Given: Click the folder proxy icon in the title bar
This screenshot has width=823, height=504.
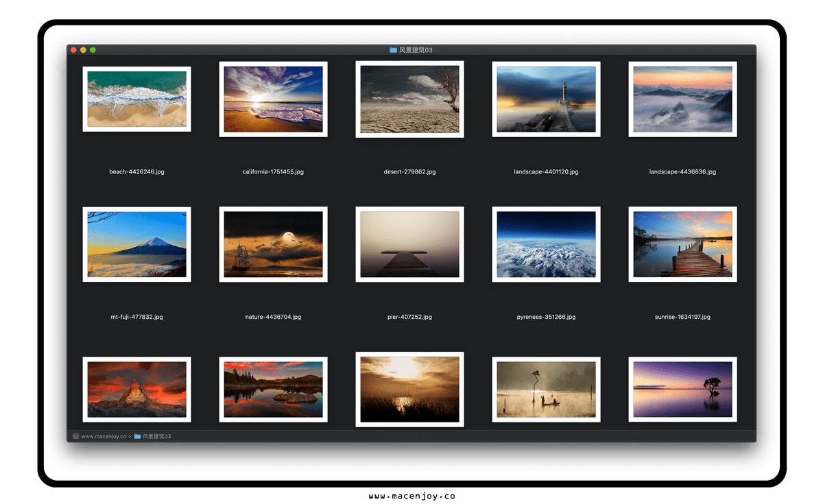Looking at the screenshot, I should coord(393,50).
